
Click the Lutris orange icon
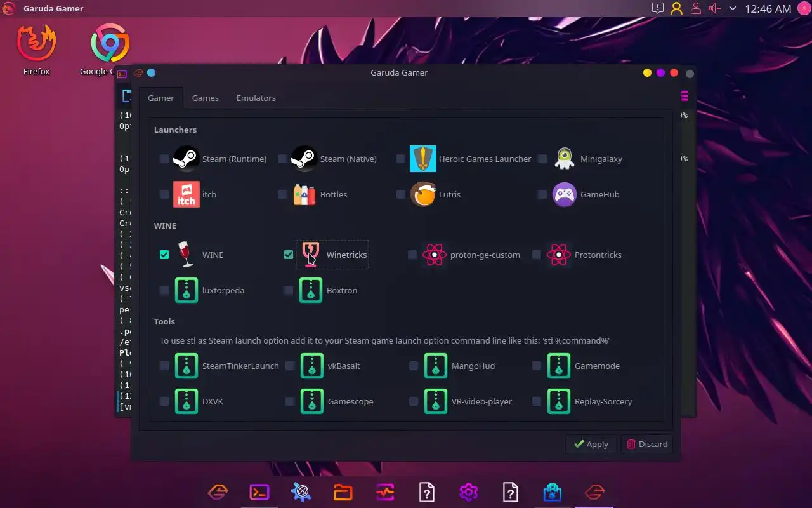[x=423, y=194]
